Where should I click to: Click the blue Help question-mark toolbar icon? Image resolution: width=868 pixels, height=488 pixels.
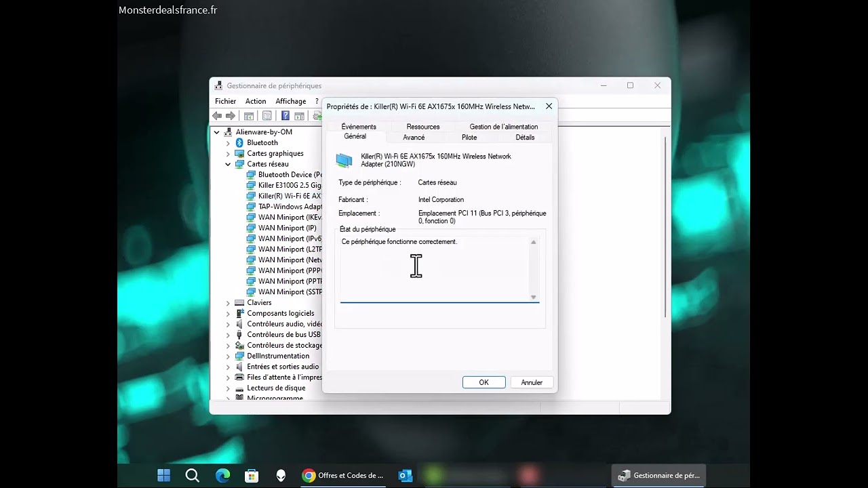pos(285,116)
